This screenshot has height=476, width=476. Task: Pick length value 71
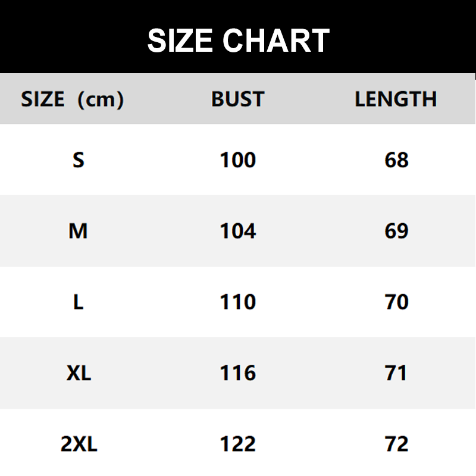[396, 373]
